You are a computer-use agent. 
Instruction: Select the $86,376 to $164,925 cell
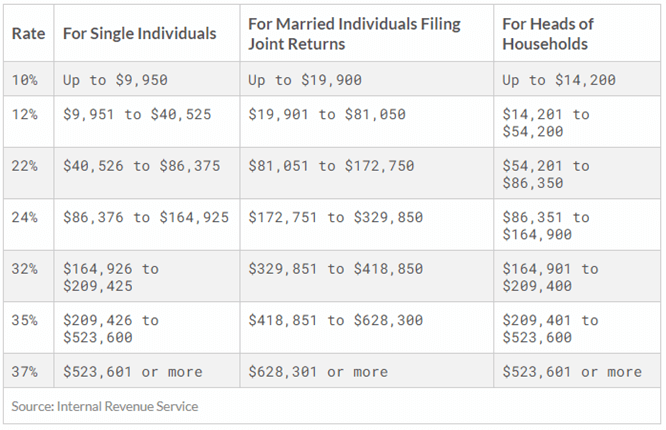146,217
